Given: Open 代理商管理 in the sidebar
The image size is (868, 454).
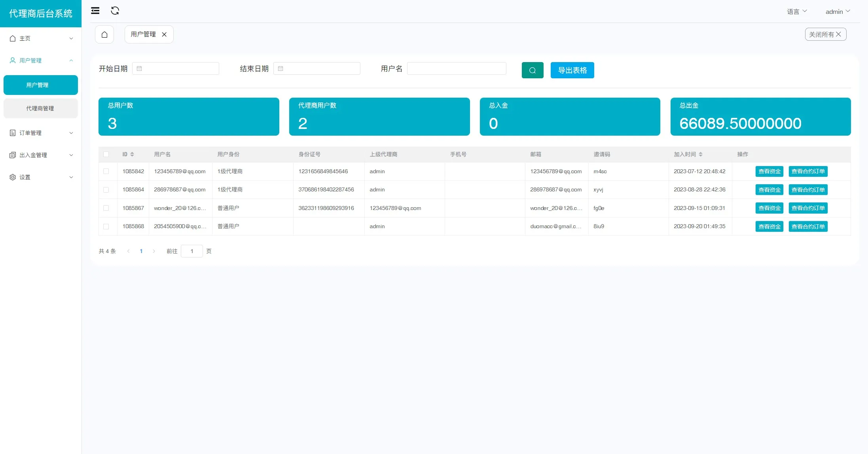Looking at the screenshot, I should [40, 108].
